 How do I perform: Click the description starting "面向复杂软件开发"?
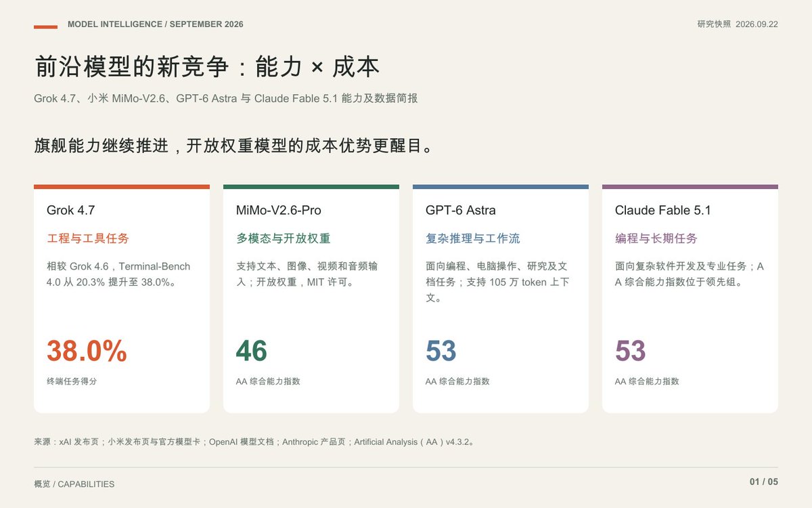coord(690,274)
